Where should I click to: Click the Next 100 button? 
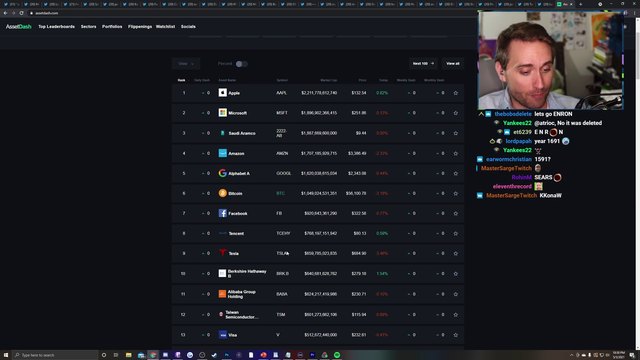(x=423, y=64)
